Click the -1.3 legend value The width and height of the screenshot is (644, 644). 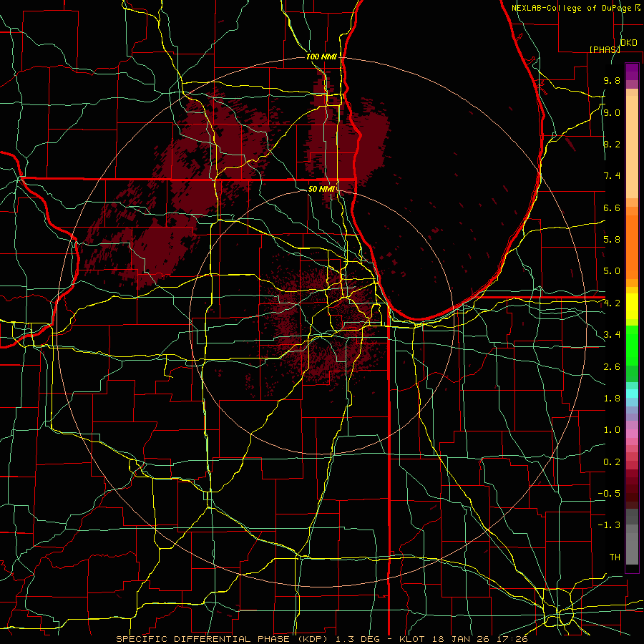609,525
